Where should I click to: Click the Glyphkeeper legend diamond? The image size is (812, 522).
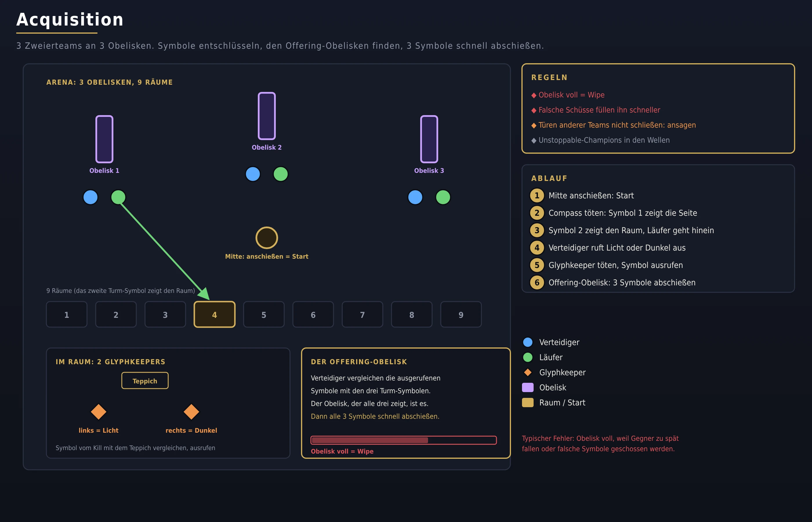pos(528,373)
